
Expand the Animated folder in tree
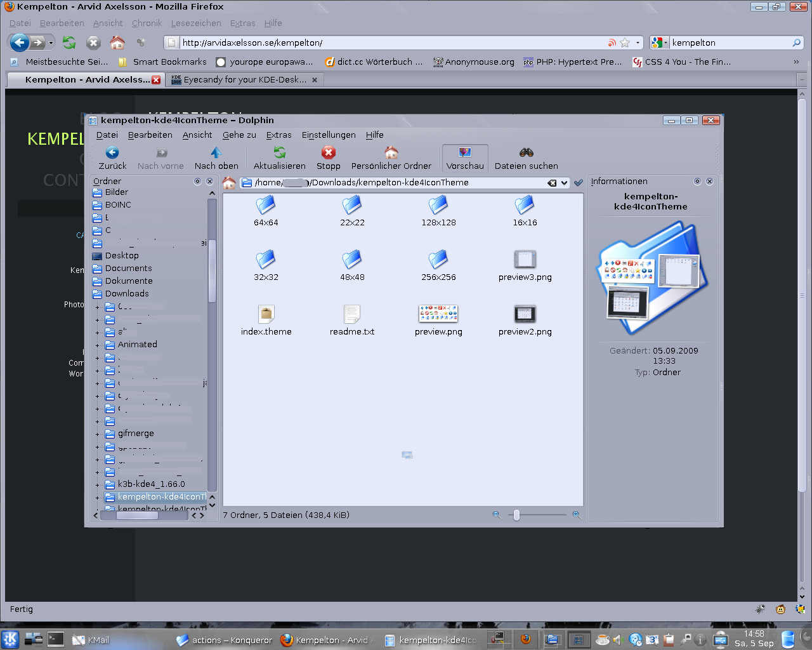point(97,345)
